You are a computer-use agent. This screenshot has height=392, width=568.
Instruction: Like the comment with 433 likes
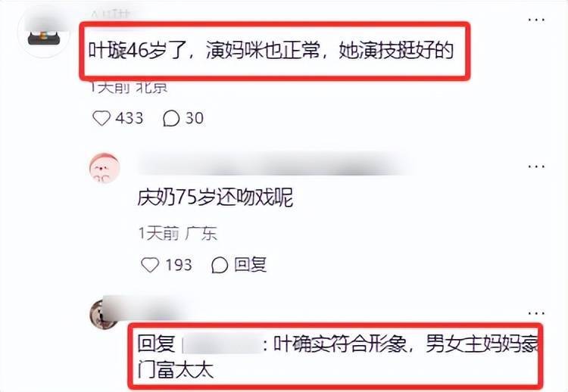[x=101, y=118]
